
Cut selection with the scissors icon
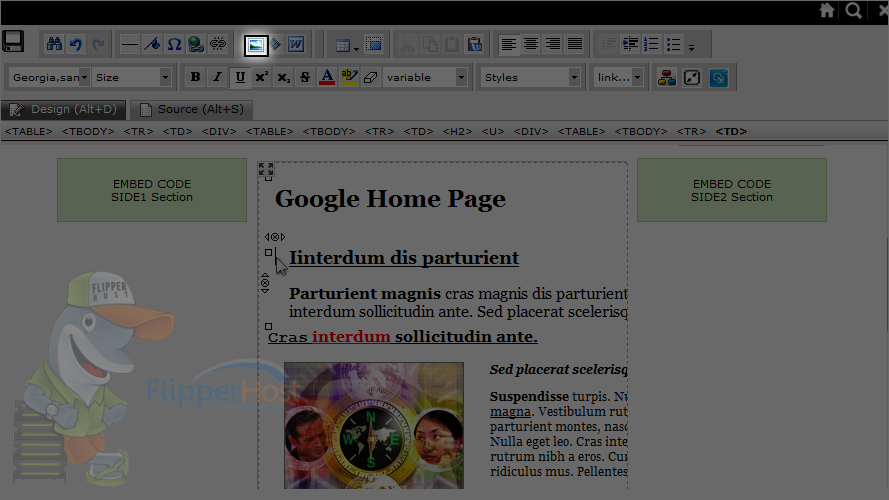pyautogui.click(x=407, y=44)
